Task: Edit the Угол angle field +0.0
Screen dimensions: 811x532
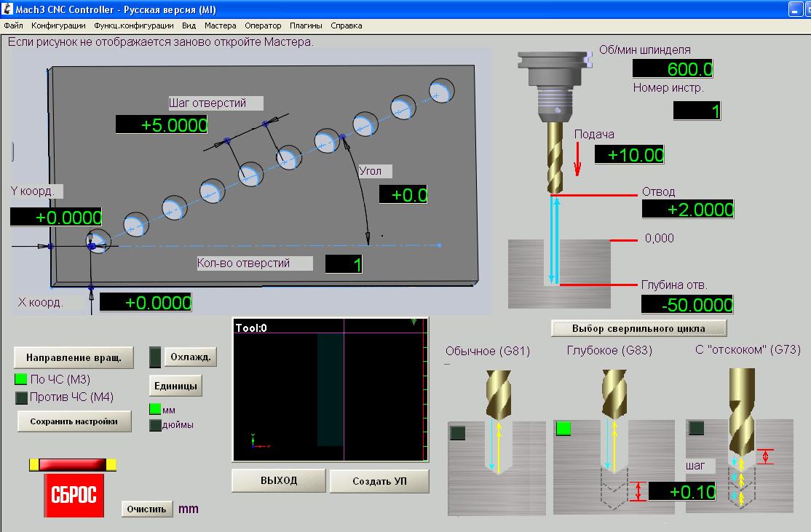Action: click(403, 194)
